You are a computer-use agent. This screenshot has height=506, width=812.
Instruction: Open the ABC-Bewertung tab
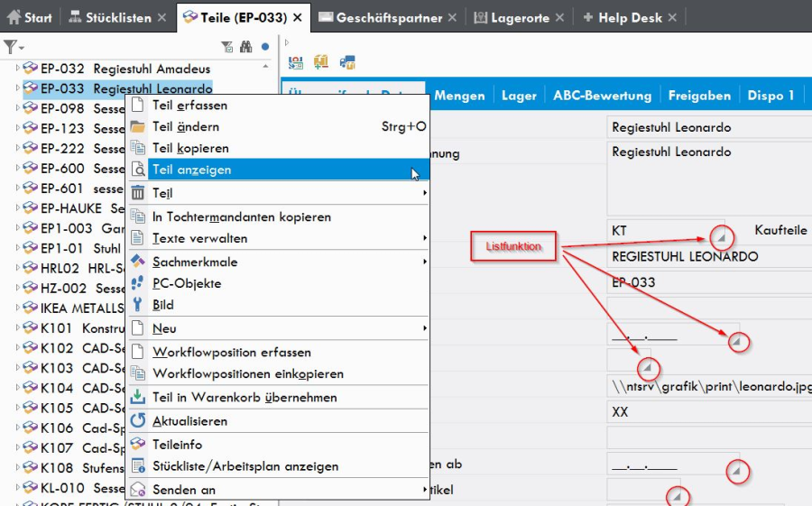(603, 96)
